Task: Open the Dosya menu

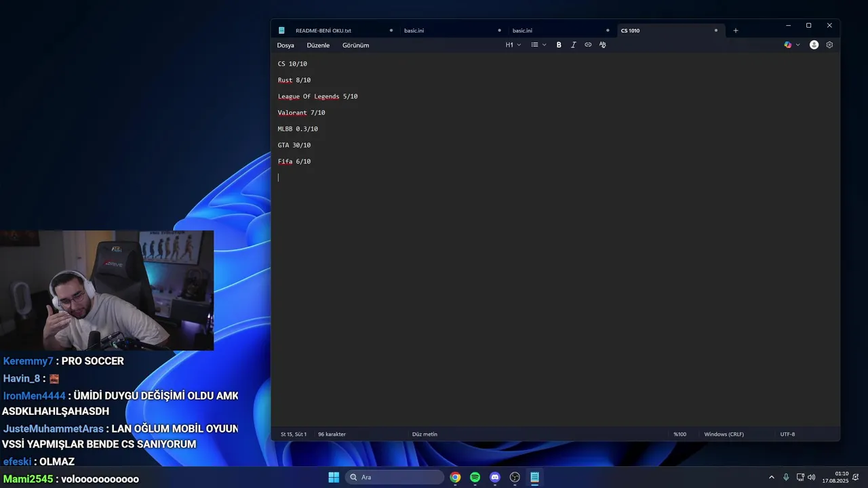Action: coord(285,45)
